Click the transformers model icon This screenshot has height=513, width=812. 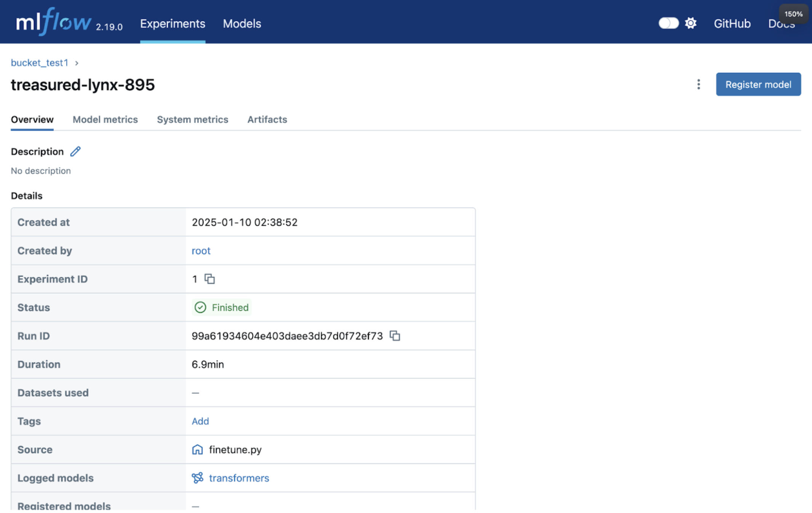[197, 478]
